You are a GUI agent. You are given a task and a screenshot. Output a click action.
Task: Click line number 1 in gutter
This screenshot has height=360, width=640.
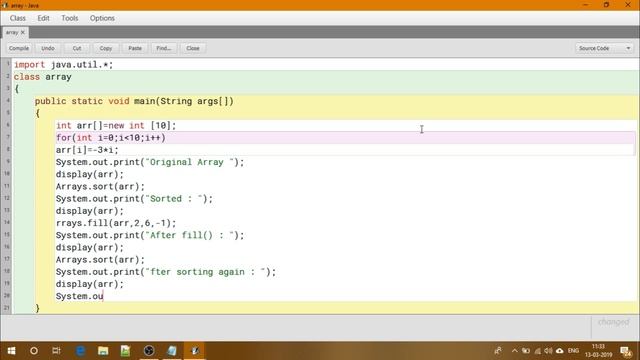[x=7, y=64]
